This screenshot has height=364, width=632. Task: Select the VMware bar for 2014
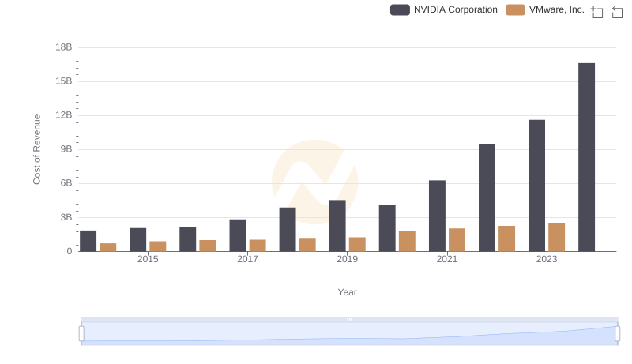tap(108, 247)
